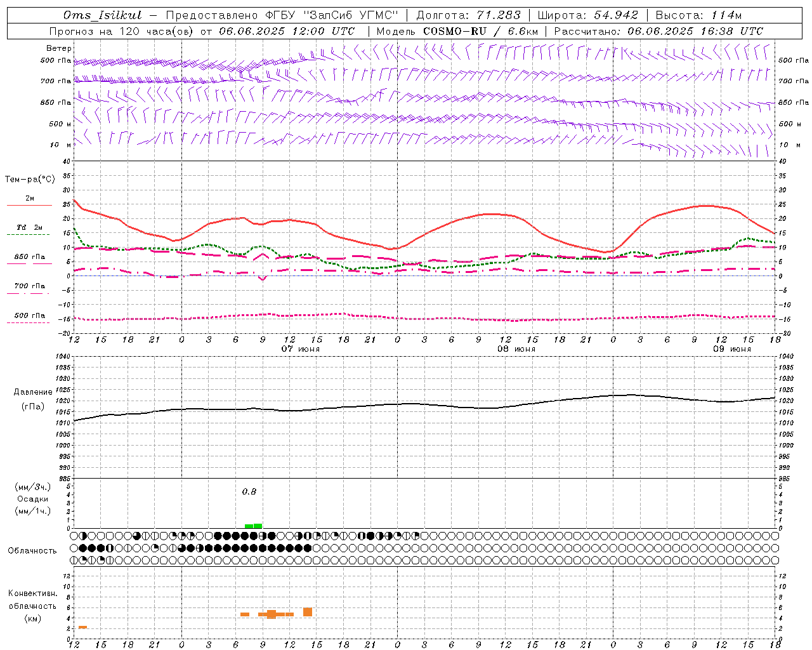
Task: Click 500 гПа on the wind panel's left axis
Action: [56, 61]
